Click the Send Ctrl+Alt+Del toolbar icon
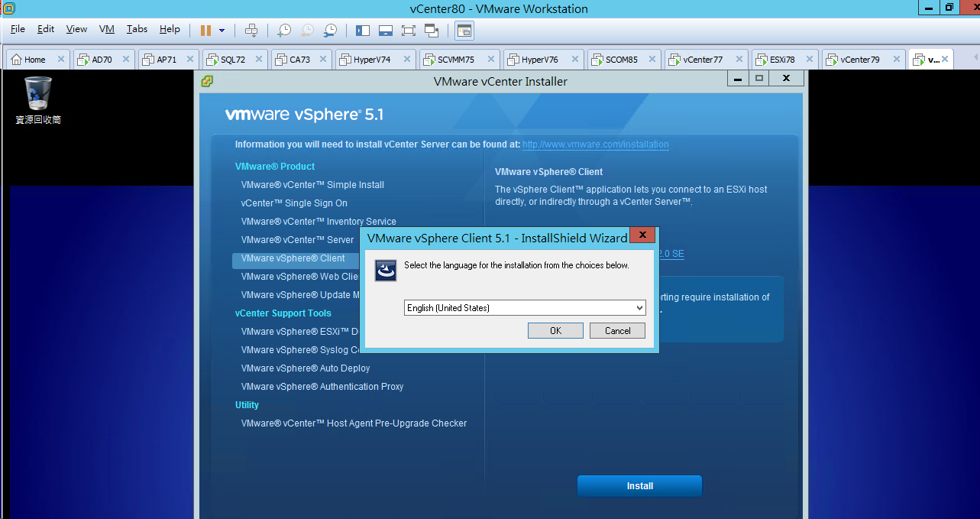Image resolution: width=980 pixels, height=519 pixels. tap(251, 31)
